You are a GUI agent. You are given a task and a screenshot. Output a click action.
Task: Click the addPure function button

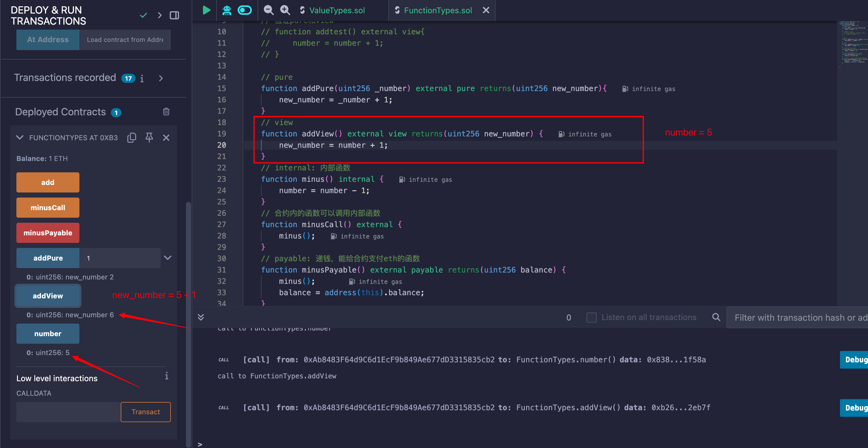pos(48,258)
